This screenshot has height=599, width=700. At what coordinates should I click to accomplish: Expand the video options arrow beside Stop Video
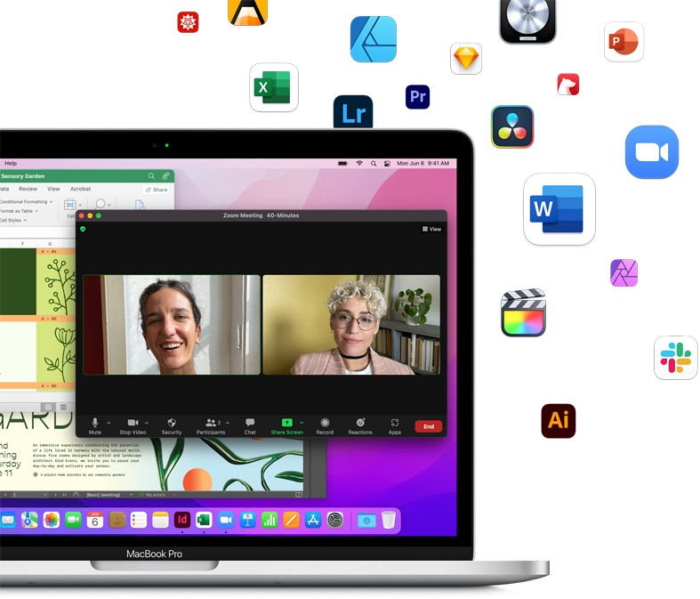pos(147,422)
